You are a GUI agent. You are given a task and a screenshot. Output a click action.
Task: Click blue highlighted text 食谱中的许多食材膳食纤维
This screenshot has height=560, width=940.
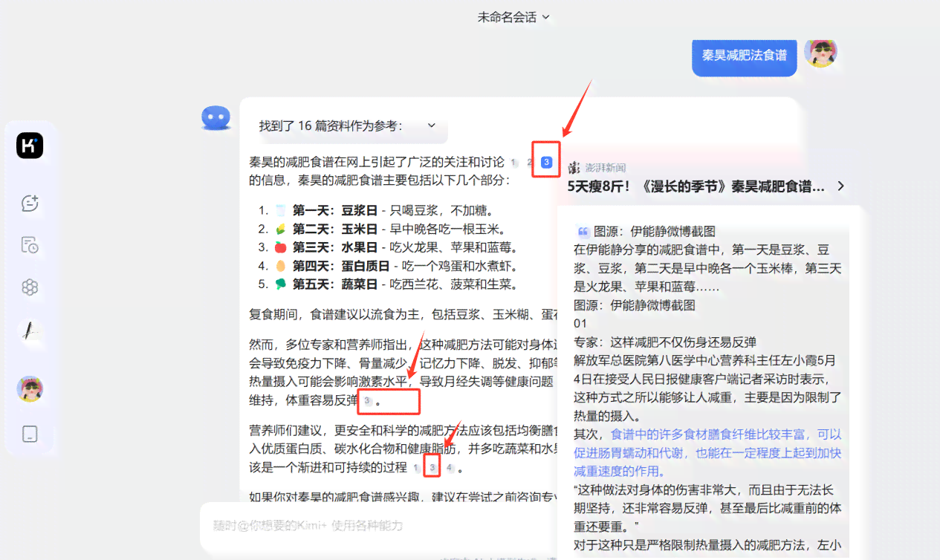tap(707, 452)
